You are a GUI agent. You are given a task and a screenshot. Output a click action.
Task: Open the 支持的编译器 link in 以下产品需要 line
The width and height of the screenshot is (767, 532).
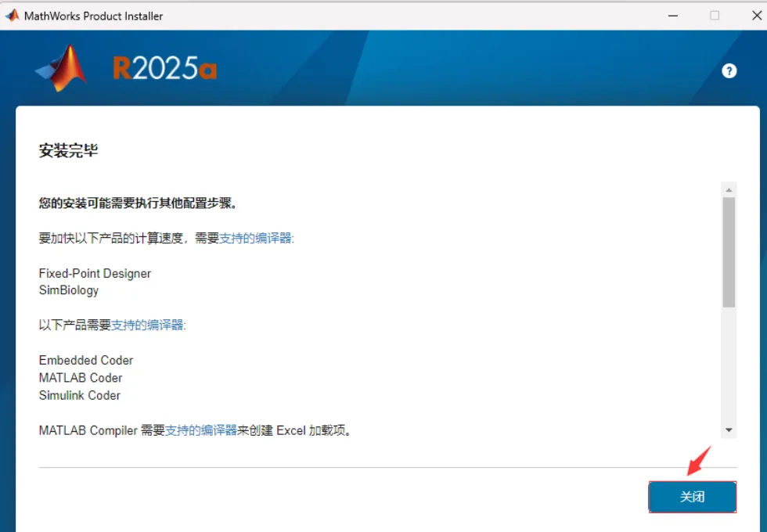[147, 325]
